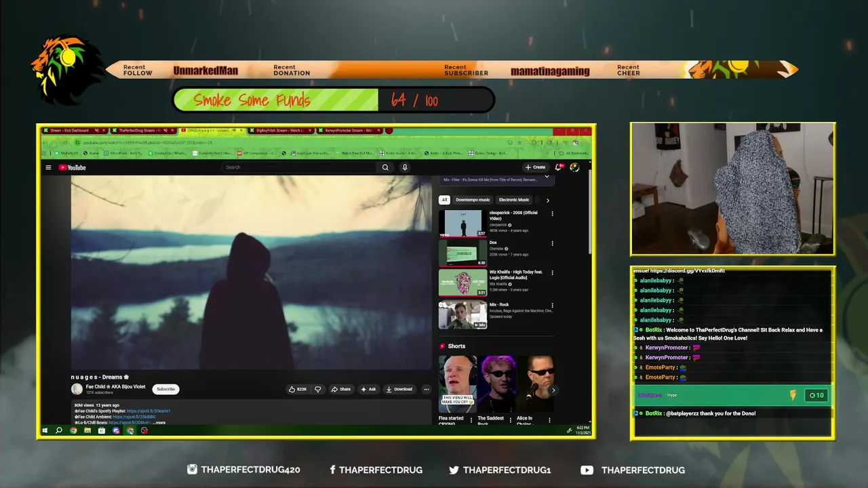Open options for The Saddest short
This screenshot has height=488, width=868.
[x=511, y=420]
